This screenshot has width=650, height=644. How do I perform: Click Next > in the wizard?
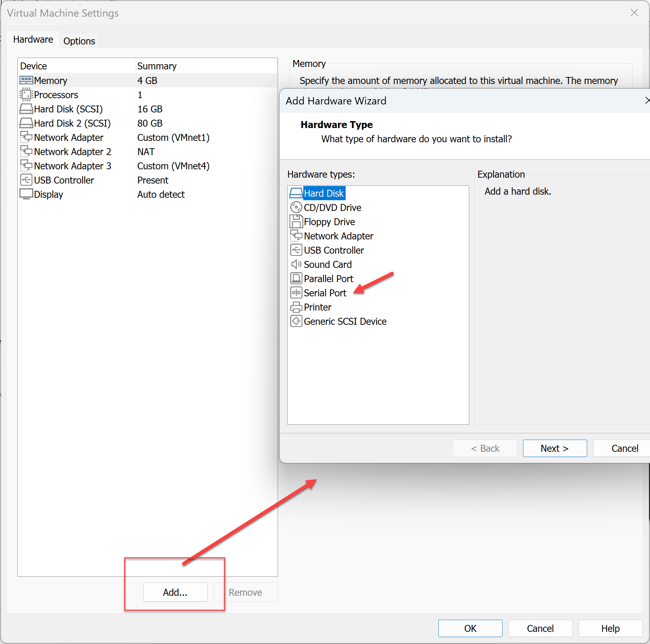[555, 448]
